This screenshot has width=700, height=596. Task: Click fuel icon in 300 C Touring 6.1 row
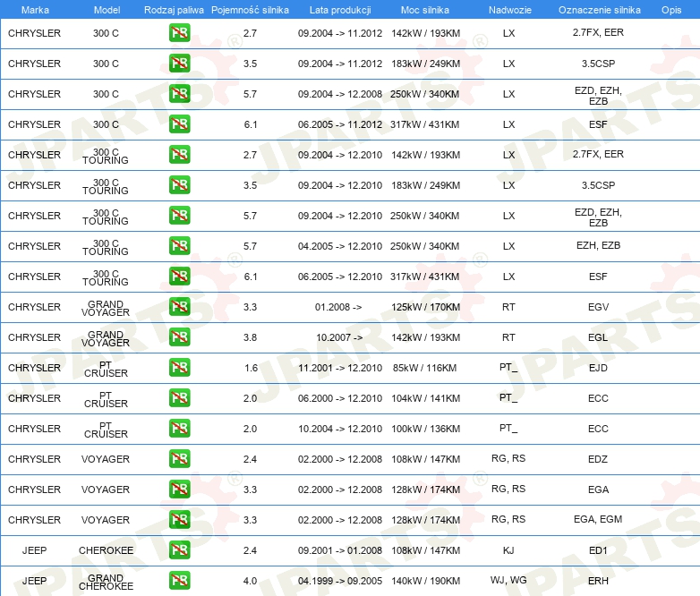click(x=179, y=276)
